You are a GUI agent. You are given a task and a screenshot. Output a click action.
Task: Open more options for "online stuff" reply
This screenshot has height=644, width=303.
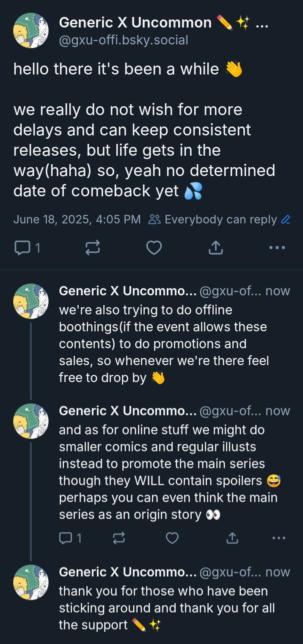279,538
